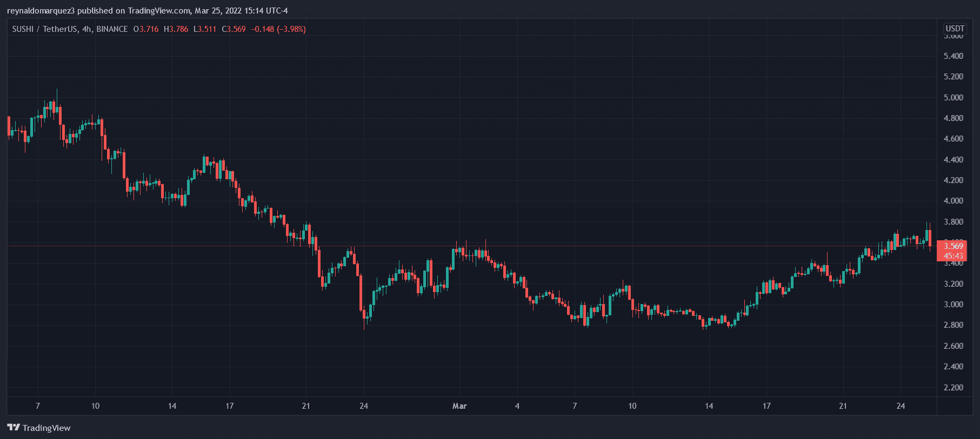Click the 4.000 price scale label
Viewport: 980px width, 439px height.
click(953, 201)
